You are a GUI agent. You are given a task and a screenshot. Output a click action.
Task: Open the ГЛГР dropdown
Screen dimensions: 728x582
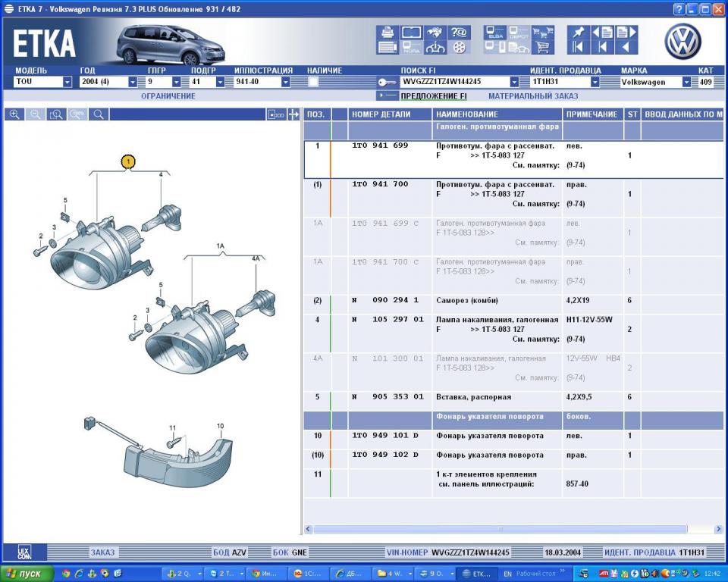click(x=177, y=82)
